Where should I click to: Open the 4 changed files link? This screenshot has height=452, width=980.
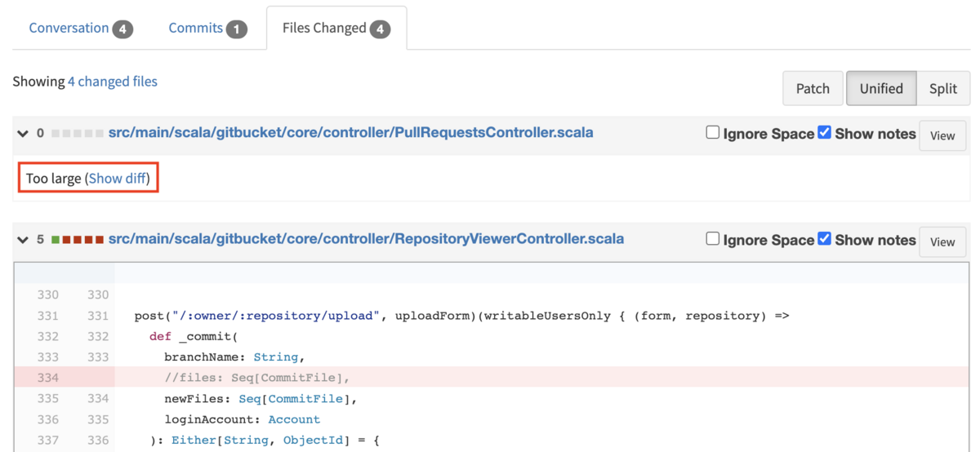coord(113,82)
